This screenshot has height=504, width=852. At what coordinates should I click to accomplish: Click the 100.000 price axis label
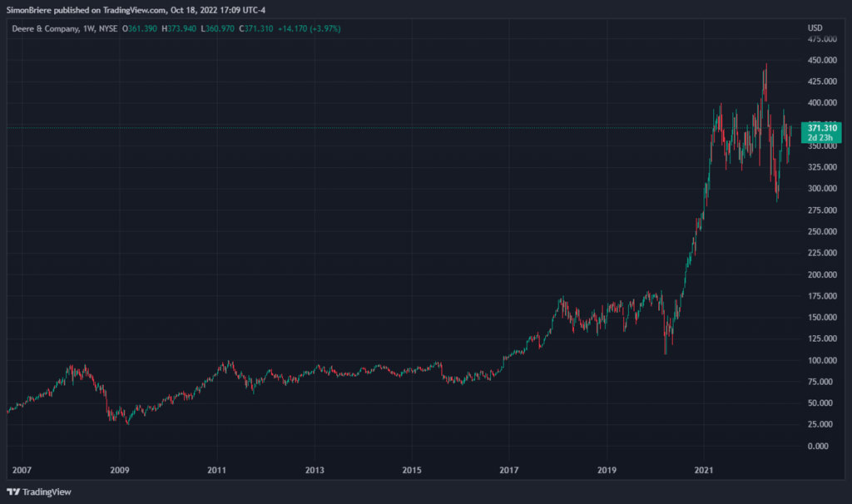pyautogui.click(x=822, y=360)
